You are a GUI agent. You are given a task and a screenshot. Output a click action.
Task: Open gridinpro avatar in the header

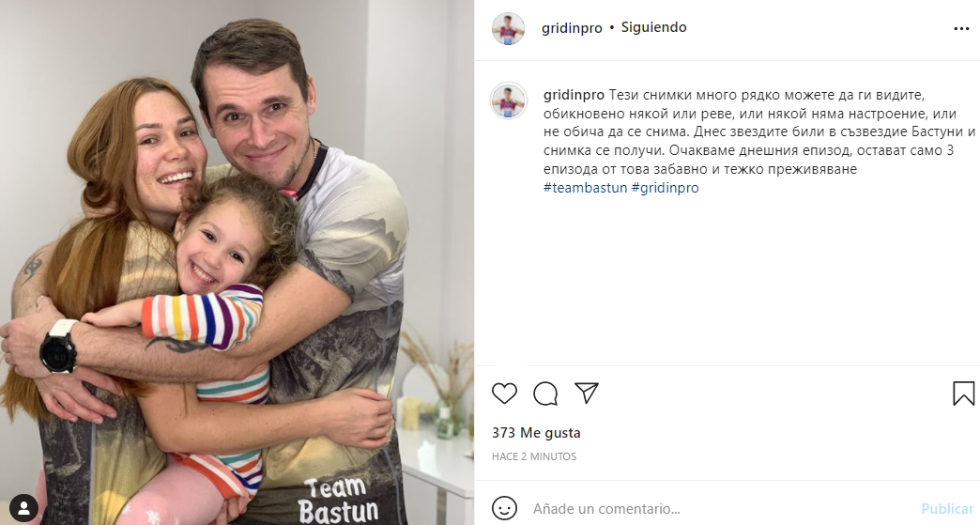point(508,29)
